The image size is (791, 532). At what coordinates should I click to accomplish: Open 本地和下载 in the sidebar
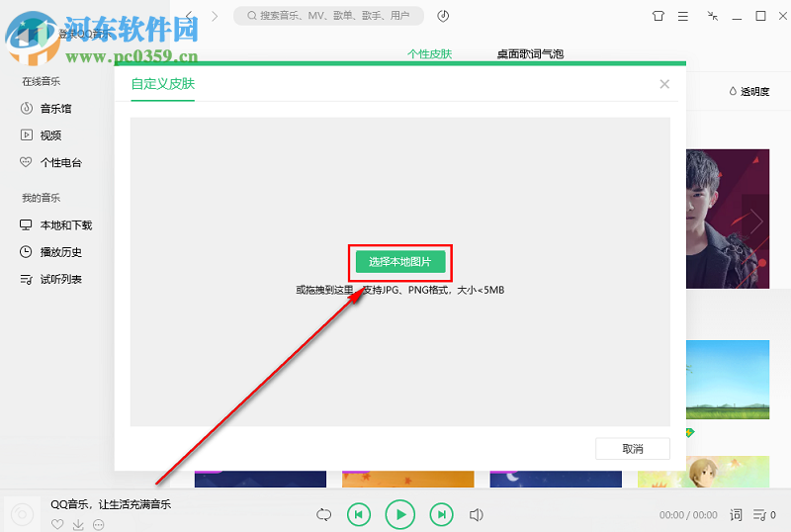click(56, 225)
